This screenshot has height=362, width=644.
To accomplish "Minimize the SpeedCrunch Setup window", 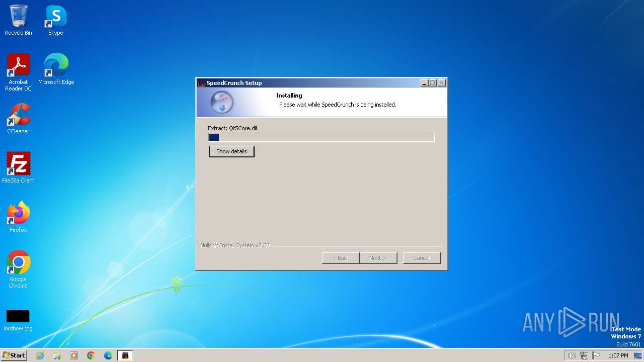I will [424, 83].
